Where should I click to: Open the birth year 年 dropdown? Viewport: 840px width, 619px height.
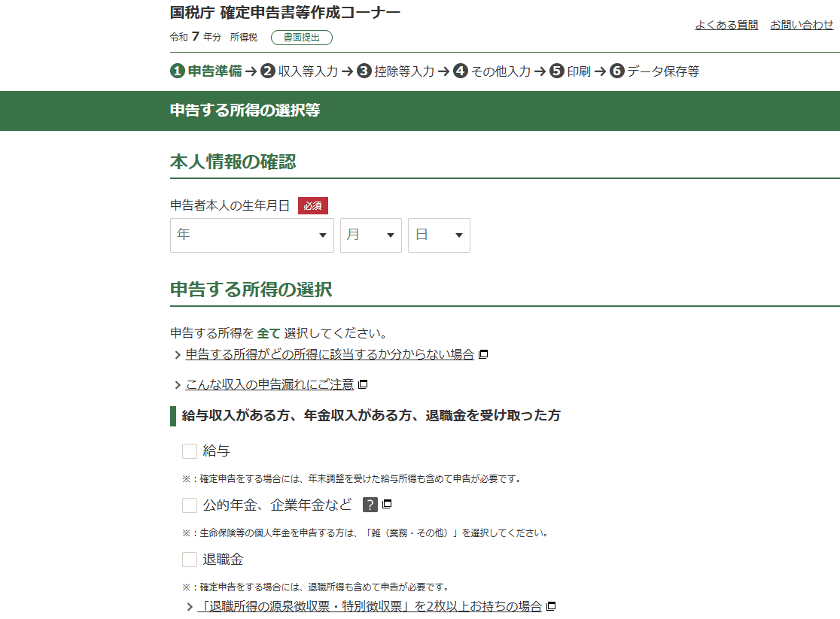pyautogui.click(x=251, y=235)
